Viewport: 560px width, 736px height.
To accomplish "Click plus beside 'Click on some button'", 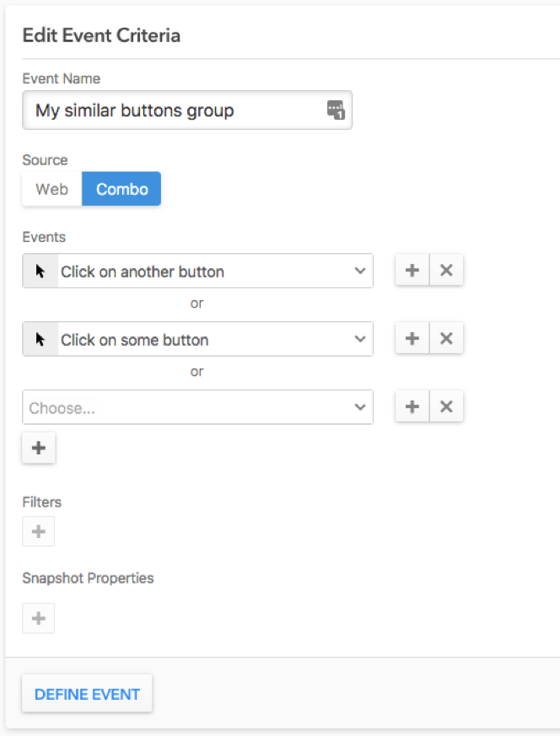I will (x=412, y=338).
